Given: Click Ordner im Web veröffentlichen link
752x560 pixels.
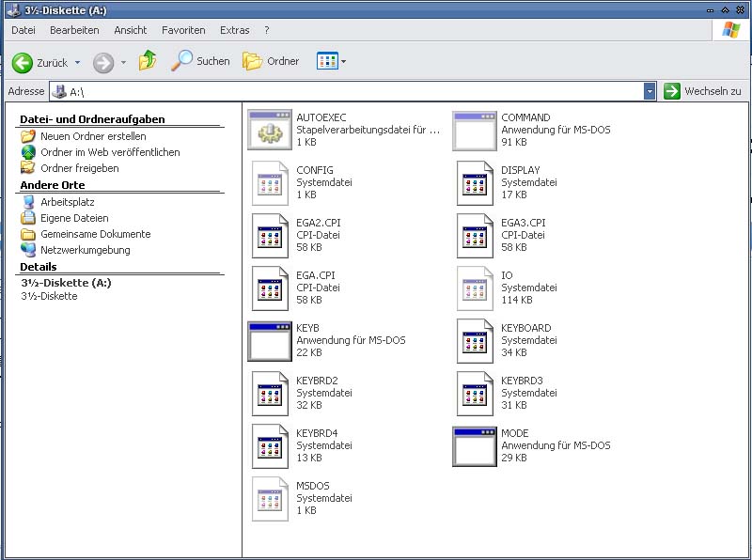Looking at the screenshot, I should pos(110,152).
